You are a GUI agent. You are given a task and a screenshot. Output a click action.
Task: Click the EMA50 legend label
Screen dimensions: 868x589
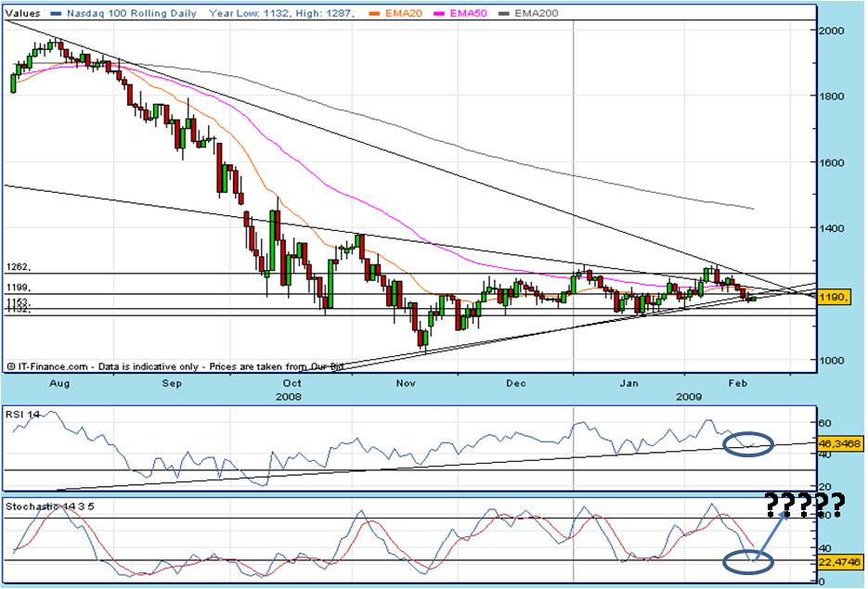tap(468, 13)
